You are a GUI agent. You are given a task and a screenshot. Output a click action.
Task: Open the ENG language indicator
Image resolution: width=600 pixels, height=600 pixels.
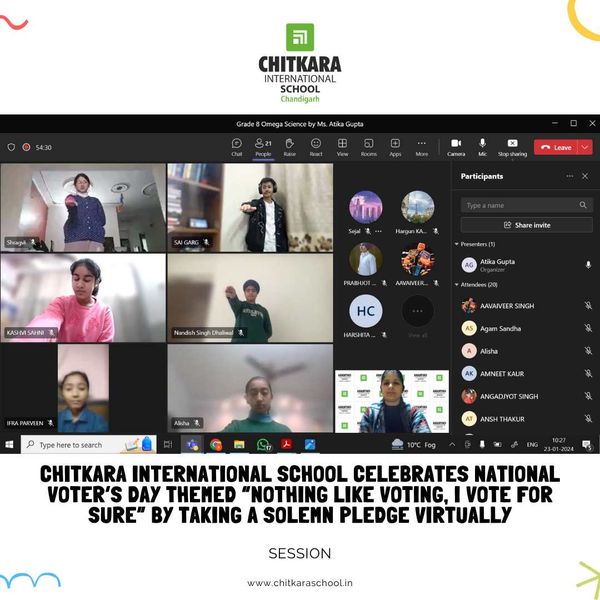[532, 444]
